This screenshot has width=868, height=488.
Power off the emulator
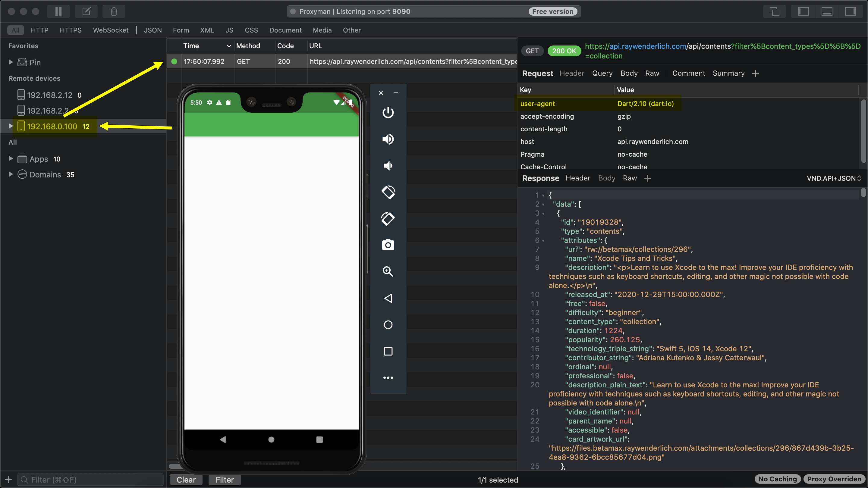coord(388,113)
